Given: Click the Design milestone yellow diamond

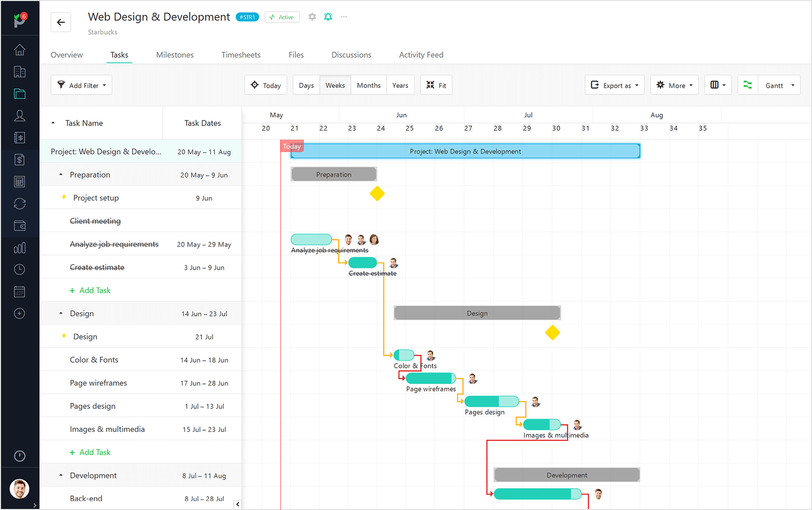Looking at the screenshot, I should point(553,333).
